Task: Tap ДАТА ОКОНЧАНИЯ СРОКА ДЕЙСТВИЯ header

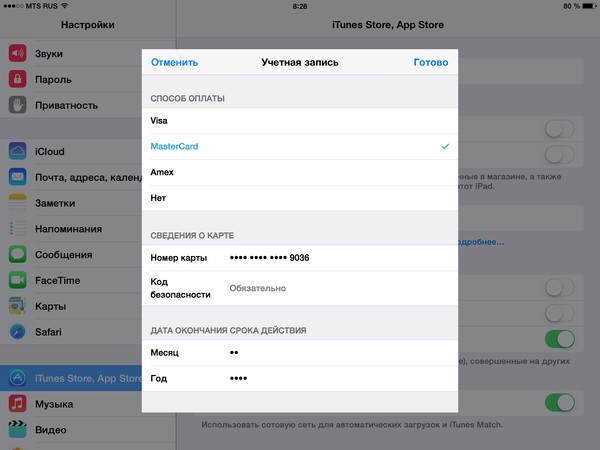Action: click(x=228, y=330)
